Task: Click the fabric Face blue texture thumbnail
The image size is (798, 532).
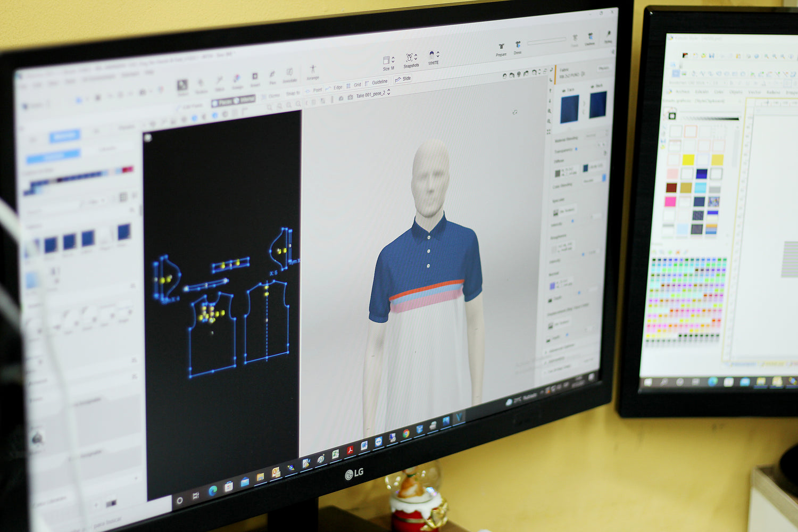Action: (x=570, y=109)
